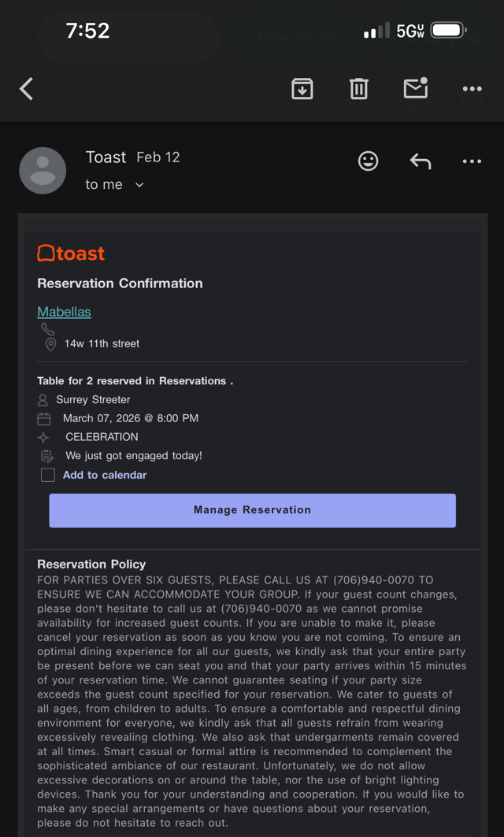Check the Add to calendar checkbox

click(48, 475)
